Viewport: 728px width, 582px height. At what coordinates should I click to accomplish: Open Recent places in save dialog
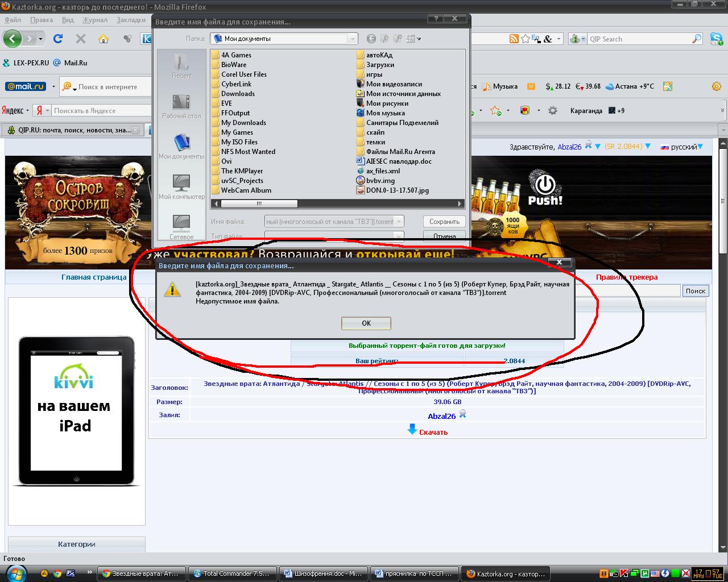tap(181, 65)
